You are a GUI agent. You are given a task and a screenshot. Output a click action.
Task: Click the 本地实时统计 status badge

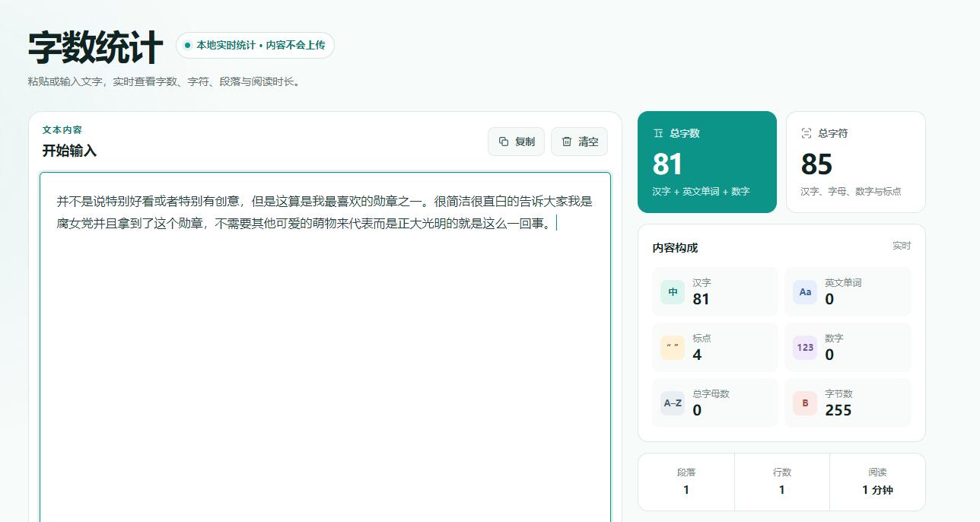click(255, 45)
